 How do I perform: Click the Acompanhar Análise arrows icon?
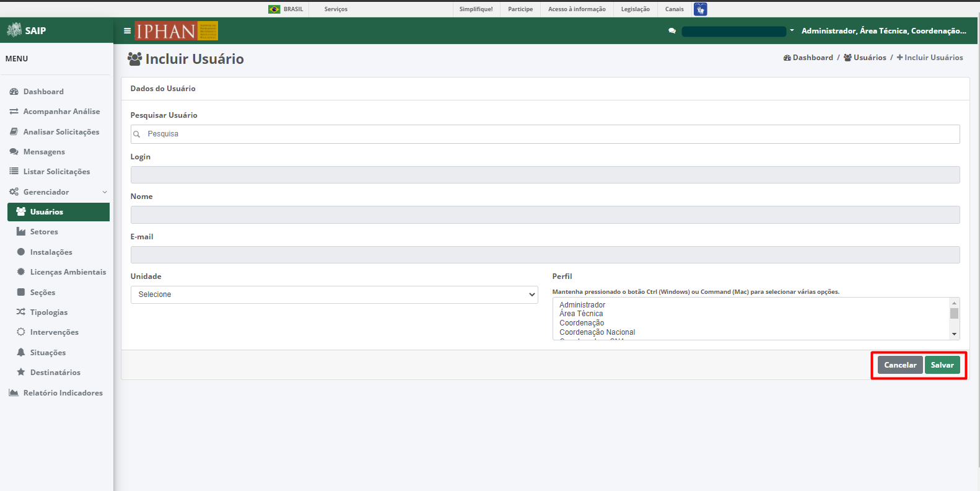(x=14, y=112)
